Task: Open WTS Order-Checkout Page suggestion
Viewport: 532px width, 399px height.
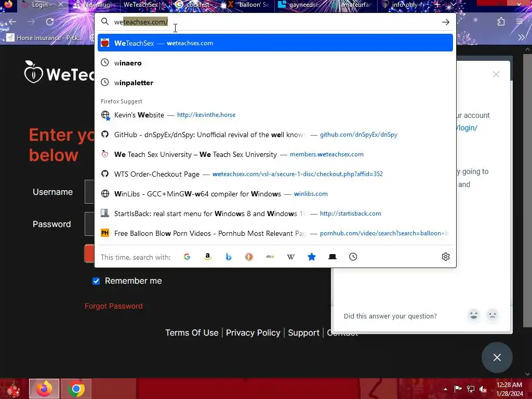Action: tap(275, 174)
